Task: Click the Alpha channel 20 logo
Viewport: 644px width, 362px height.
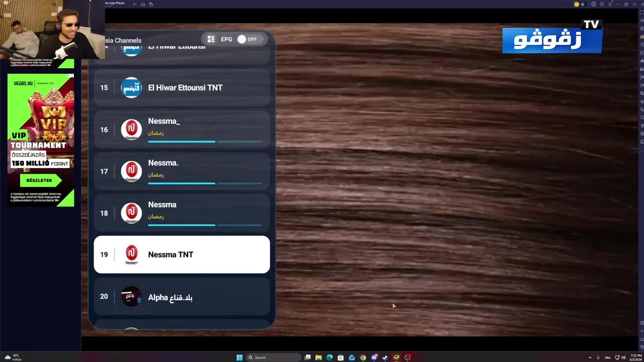Action: pyautogui.click(x=131, y=297)
